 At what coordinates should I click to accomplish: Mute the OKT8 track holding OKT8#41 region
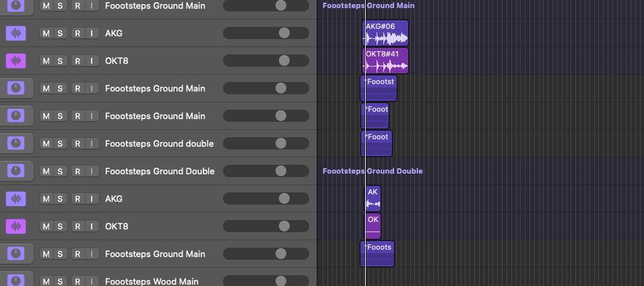tap(46, 61)
